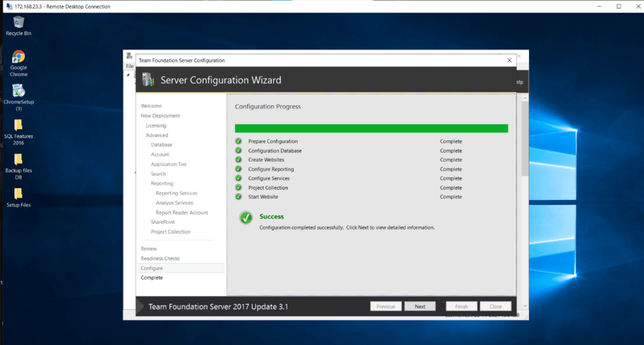Select Analysis Services step in sidebar
This screenshot has width=644, height=345.
[174, 203]
